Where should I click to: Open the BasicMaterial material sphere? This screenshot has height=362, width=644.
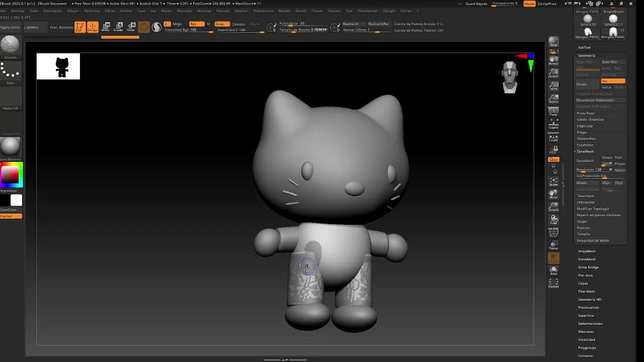(x=10, y=148)
